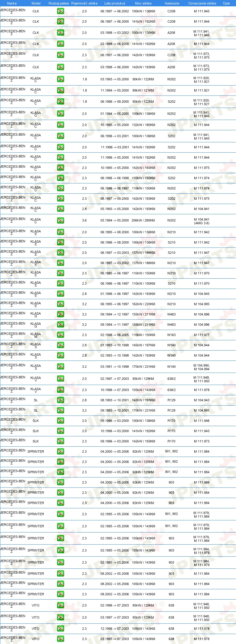Image resolution: width=236 pixels, height=644 pixels.
Task: Click fuel icon in Klasa C 89kW row
Action: click(60, 90)
